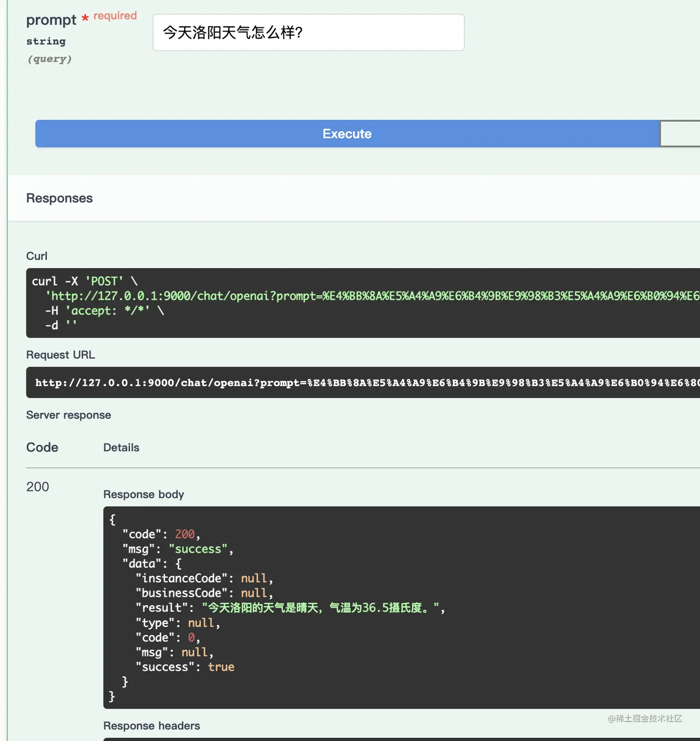Click the red required marker text
Screen dimensions: 700x741
click(115, 16)
